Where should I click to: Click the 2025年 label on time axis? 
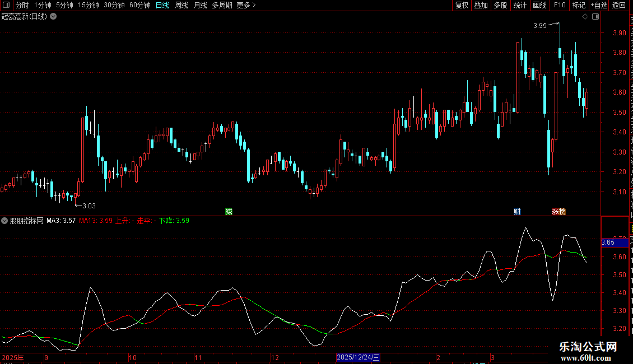(12, 357)
